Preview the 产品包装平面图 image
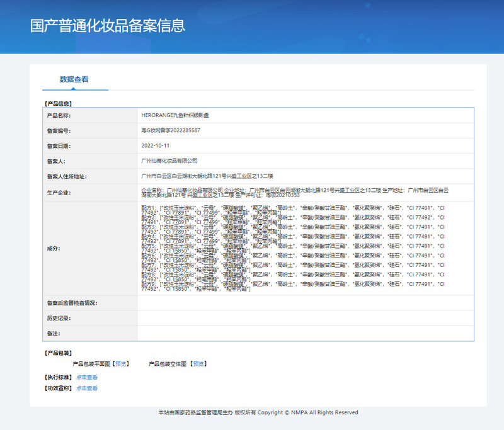The height and width of the screenshot is (430, 504). point(121,364)
